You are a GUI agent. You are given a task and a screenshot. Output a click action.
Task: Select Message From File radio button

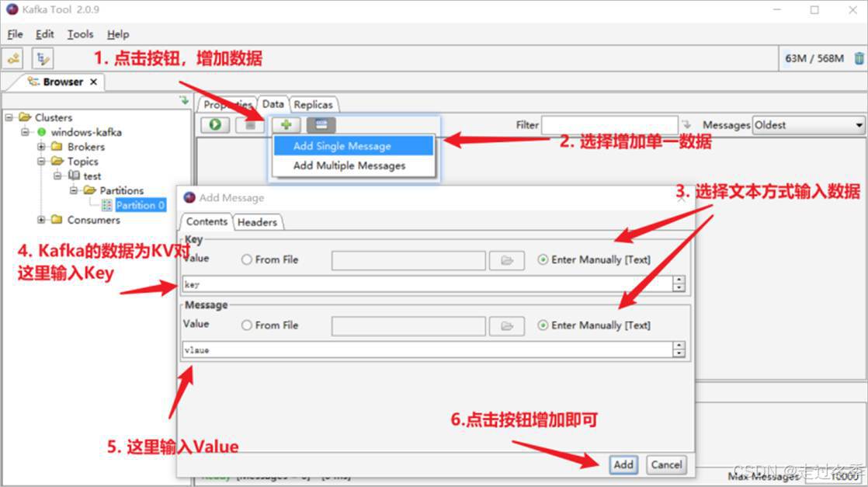coord(246,325)
